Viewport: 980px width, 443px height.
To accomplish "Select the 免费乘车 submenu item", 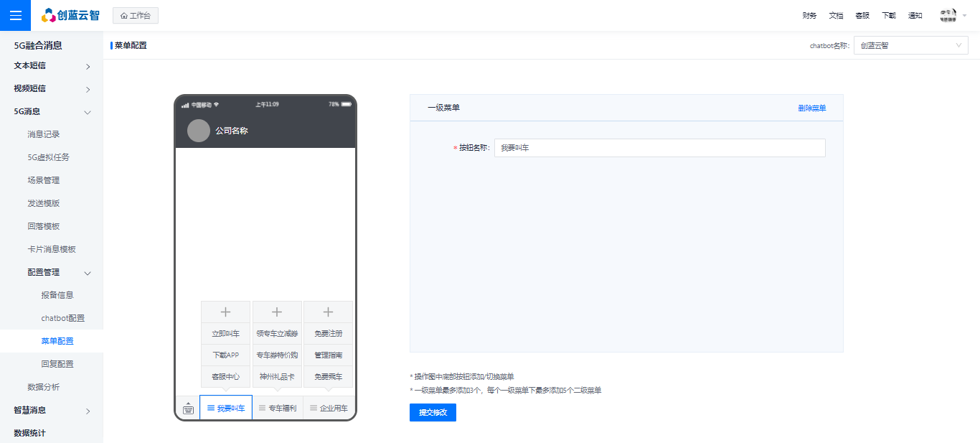I will click(x=329, y=377).
